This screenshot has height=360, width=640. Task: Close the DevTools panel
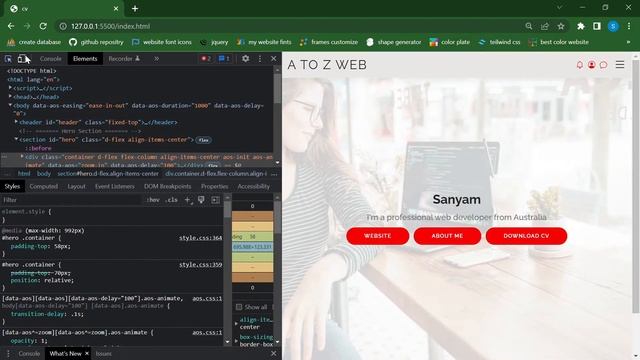(273, 59)
